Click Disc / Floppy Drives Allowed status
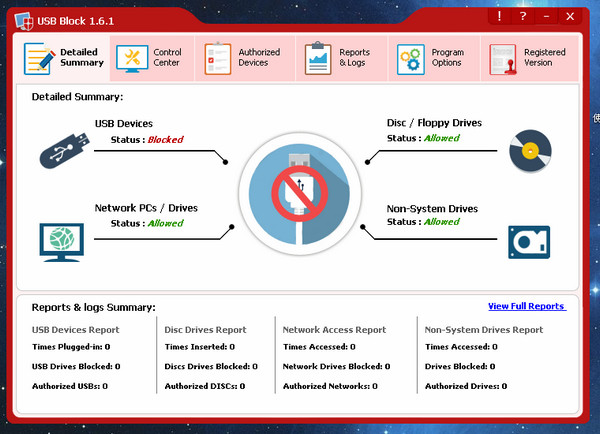The height and width of the screenshot is (434, 600). point(442,138)
